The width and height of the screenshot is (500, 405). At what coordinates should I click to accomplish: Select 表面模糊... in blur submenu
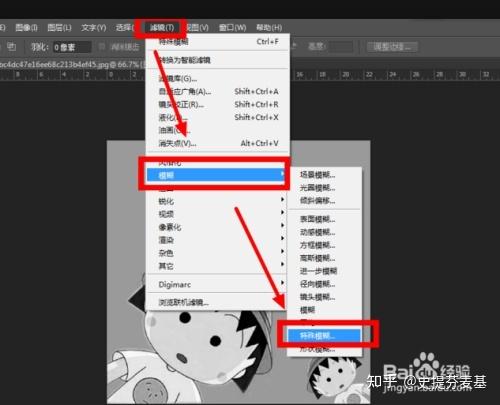[324, 219]
